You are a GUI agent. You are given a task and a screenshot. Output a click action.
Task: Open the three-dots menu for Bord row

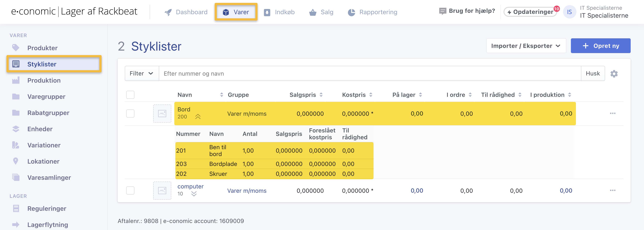(x=612, y=113)
